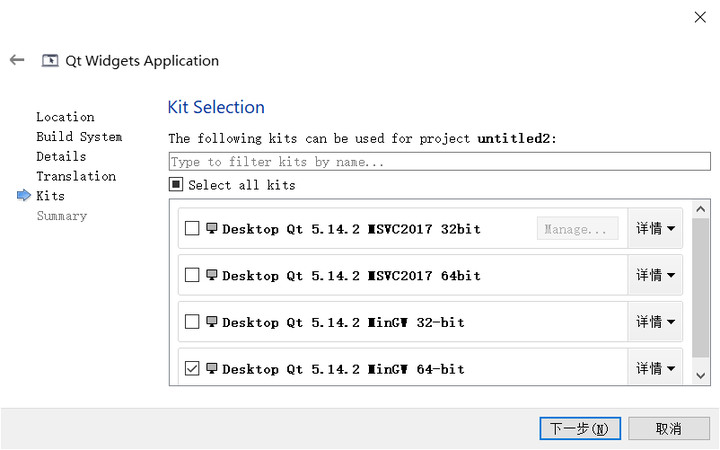Click the filter kits by name field
Viewport: 720px width, 450px height.
coord(439,162)
